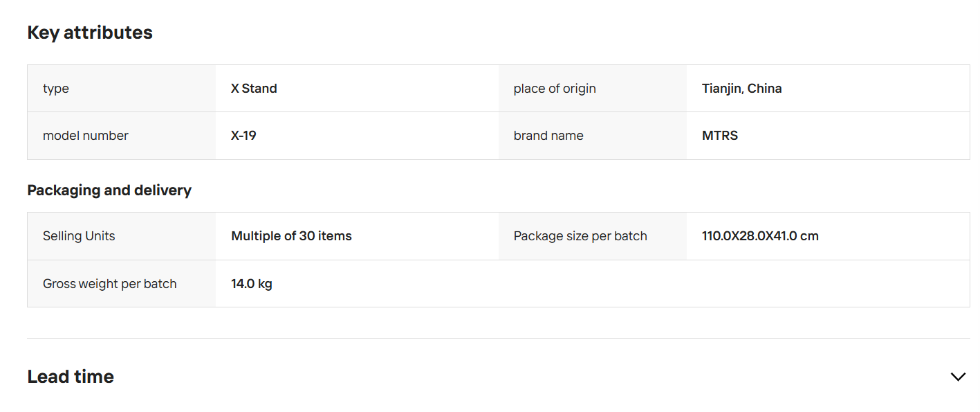This screenshot has height=412, width=980.
Task: Select the Tianjin, China origin value
Action: point(741,89)
